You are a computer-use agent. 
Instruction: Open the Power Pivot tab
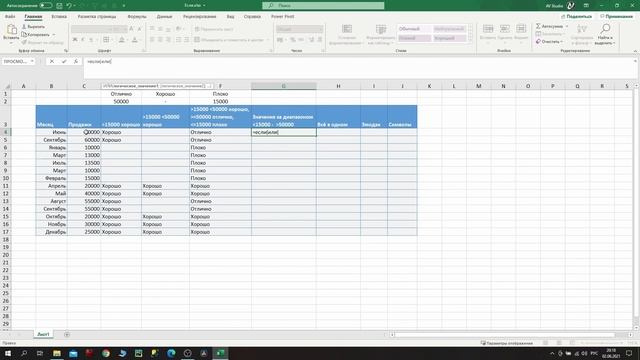point(282,17)
